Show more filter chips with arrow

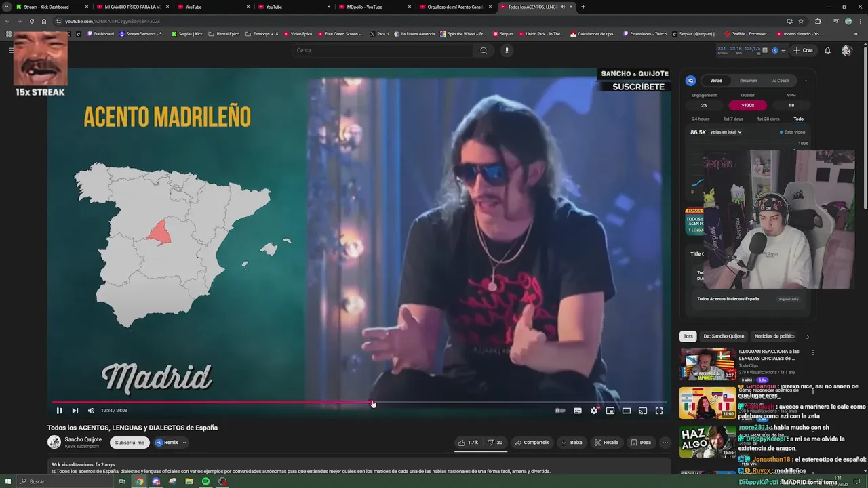pos(807,336)
